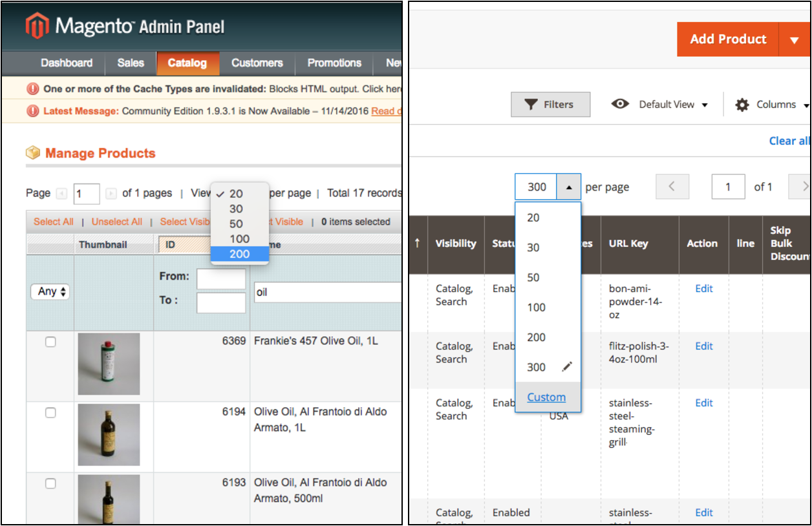Screen dimensions: 812x526
Task: Click the gear icon for Columns
Action: pos(742,105)
